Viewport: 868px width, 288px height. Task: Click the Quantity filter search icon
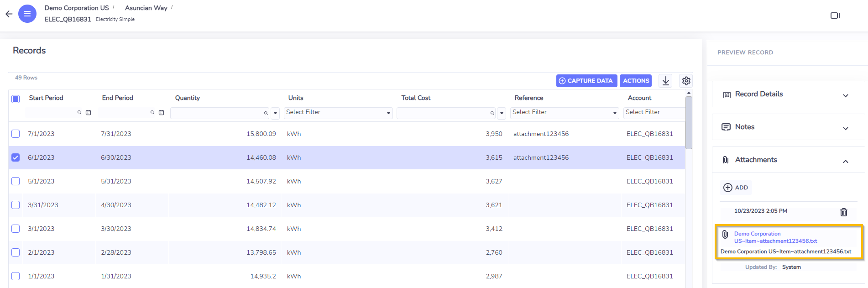tap(266, 113)
